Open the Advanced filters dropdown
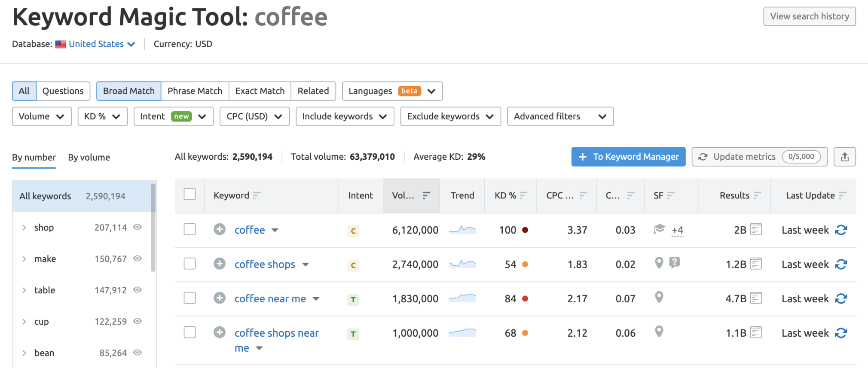This screenshot has width=868, height=368. tap(560, 116)
